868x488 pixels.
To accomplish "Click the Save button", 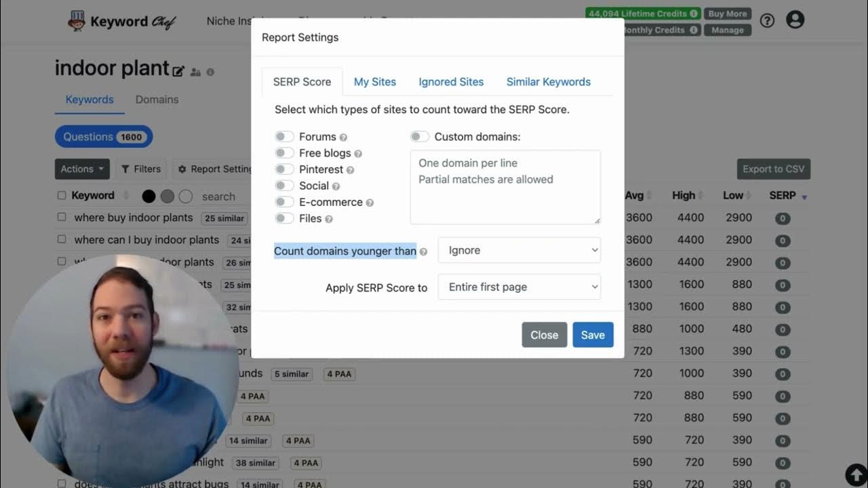I will pos(593,335).
